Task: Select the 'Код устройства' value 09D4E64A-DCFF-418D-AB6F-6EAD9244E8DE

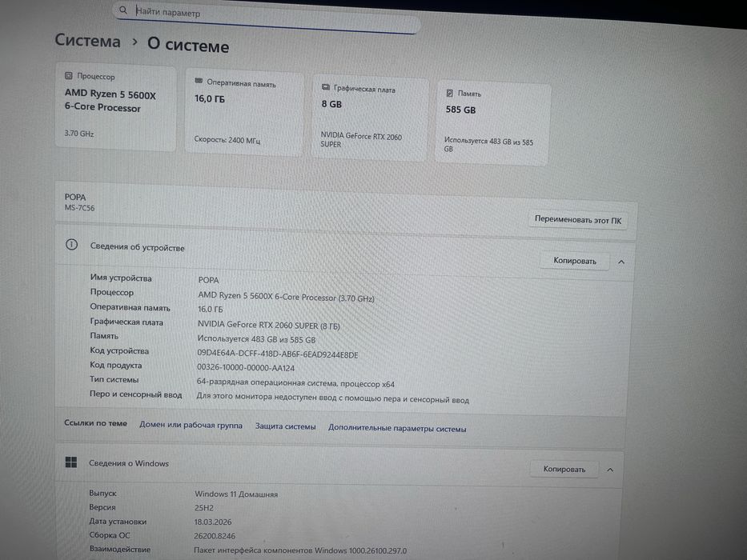Action: (x=278, y=354)
